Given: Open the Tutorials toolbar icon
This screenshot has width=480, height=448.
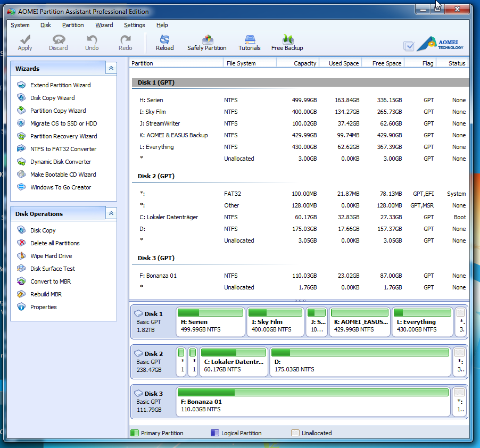Looking at the screenshot, I should coord(250,43).
